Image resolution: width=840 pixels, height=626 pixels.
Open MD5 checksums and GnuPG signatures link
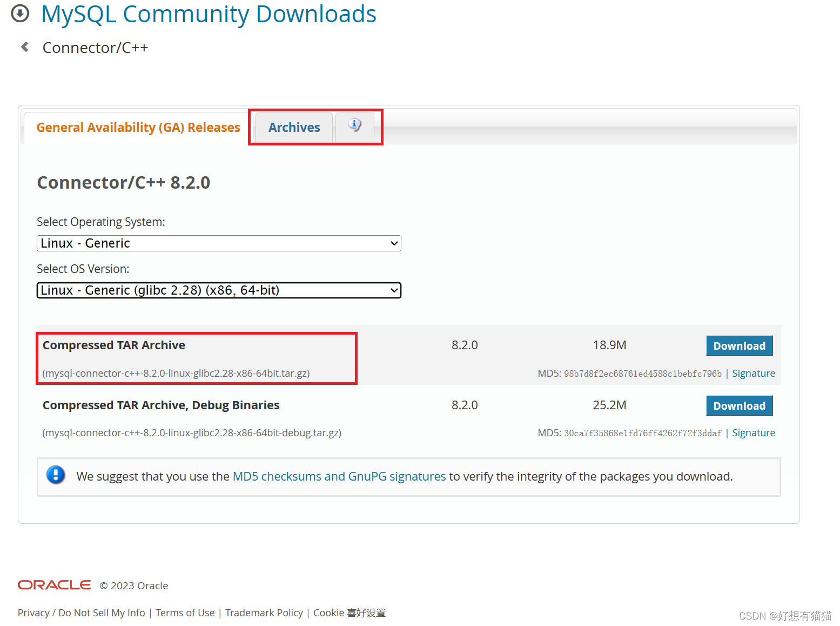point(339,476)
